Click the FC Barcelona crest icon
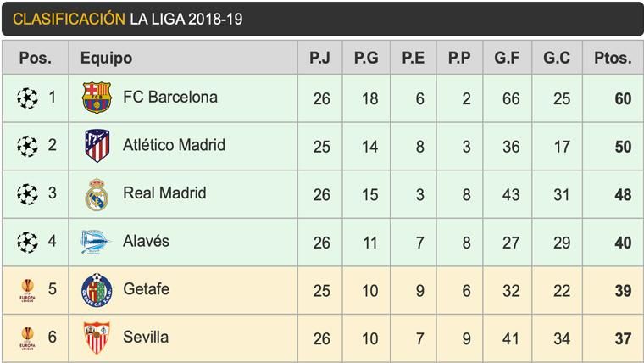The width and height of the screenshot is (644, 363). pyautogui.click(x=96, y=98)
